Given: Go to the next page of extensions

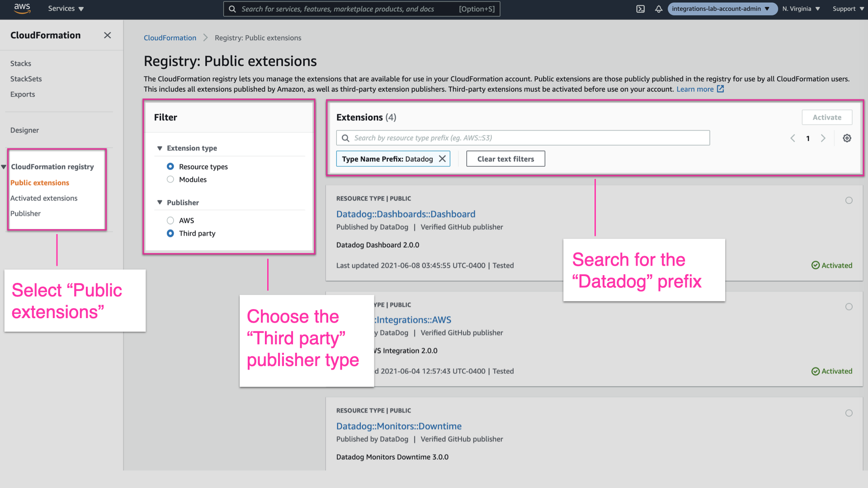Looking at the screenshot, I should 823,138.
